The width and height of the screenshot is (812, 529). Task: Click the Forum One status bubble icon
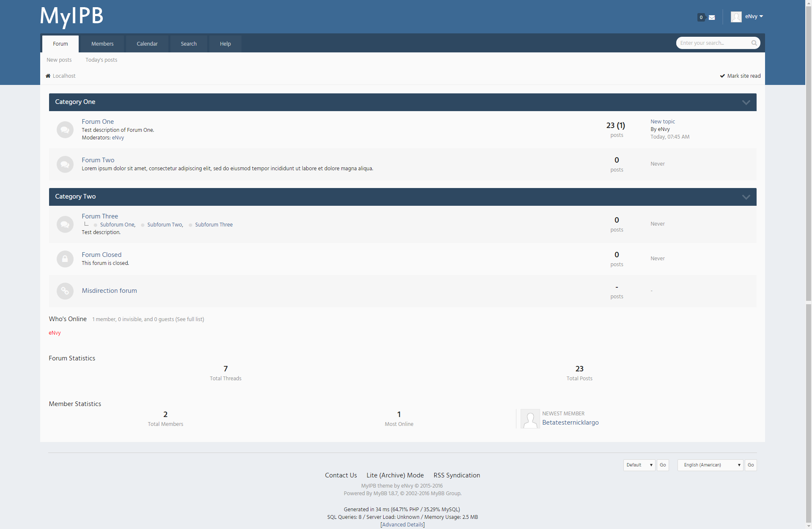[x=65, y=130]
